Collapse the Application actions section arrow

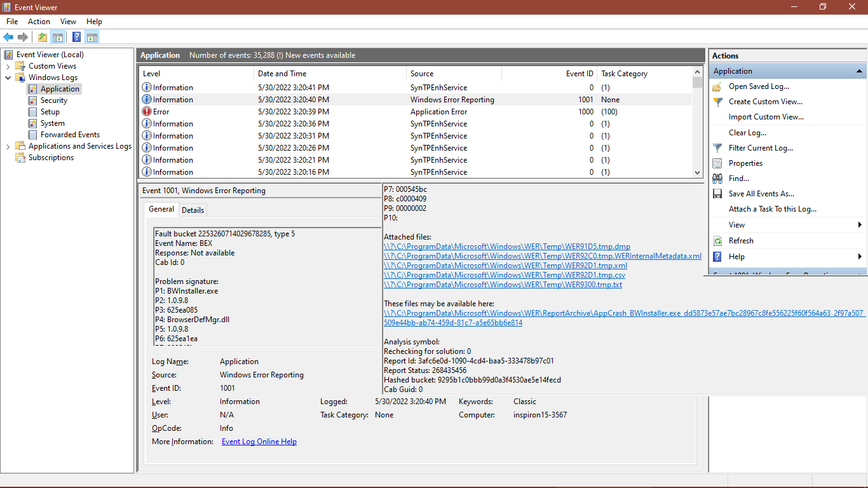(859, 71)
